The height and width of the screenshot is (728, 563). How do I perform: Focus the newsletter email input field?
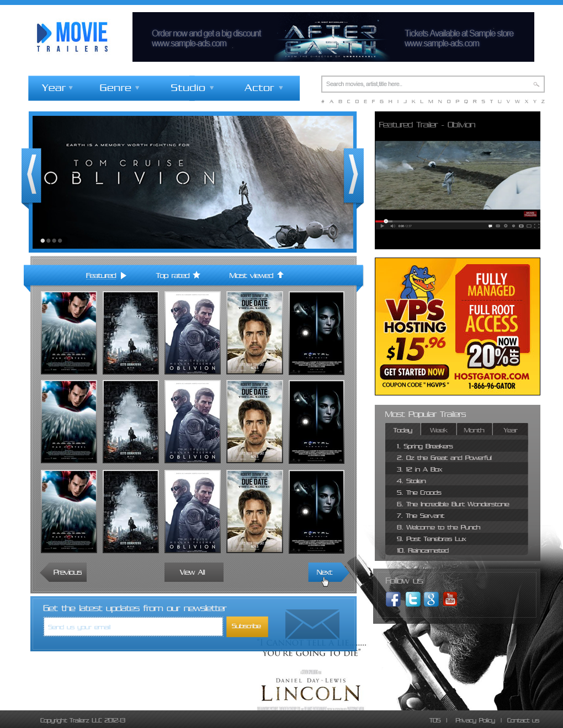click(x=134, y=627)
